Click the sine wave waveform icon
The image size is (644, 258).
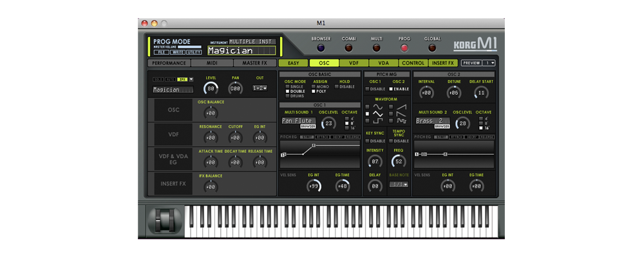(x=377, y=107)
